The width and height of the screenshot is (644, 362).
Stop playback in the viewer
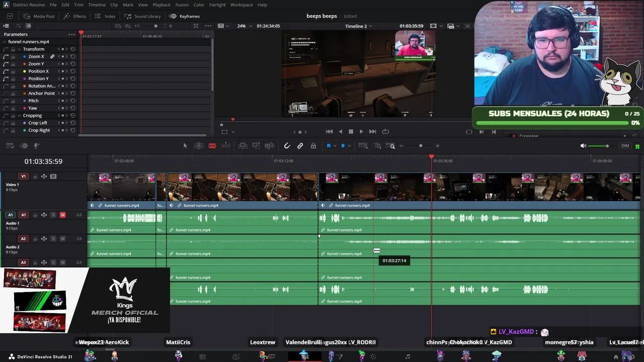pyautogui.click(x=351, y=132)
